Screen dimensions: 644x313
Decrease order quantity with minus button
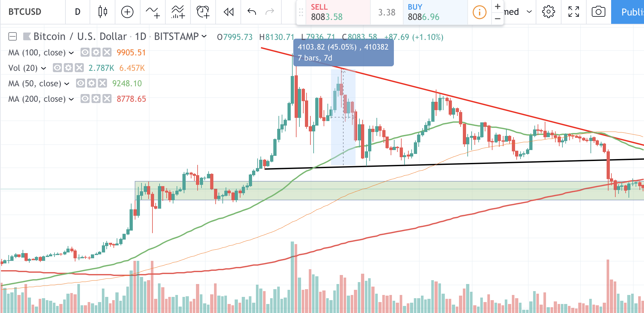click(498, 18)
